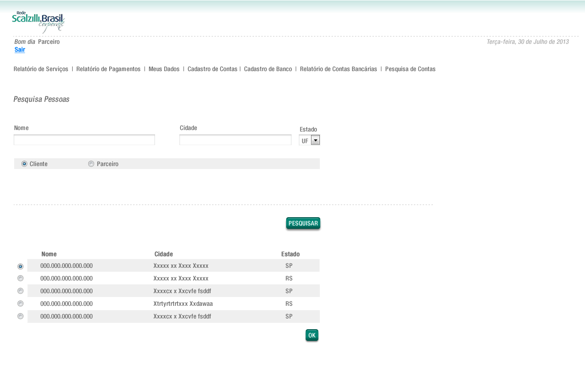Select the Xtrtyrtrtrtxxx Xxdawaa row radio
Viewport: 585px width, 392px height.
(20, 304)
